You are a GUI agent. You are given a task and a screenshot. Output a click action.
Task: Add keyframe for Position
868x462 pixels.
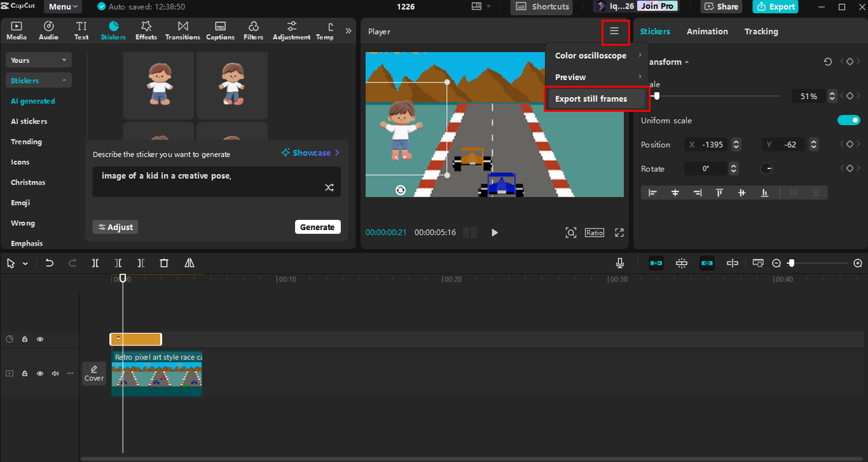tap(850, 145)
